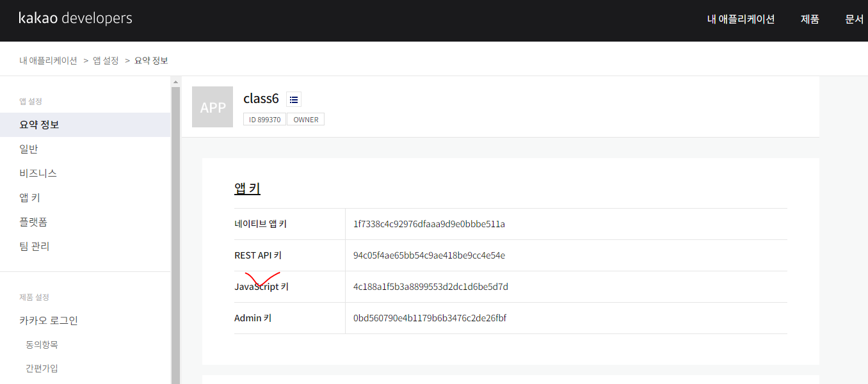868x384 pixels.
Task: Click 요약 정보 in the breadcrumb
Action: click(x=151, y=60)
